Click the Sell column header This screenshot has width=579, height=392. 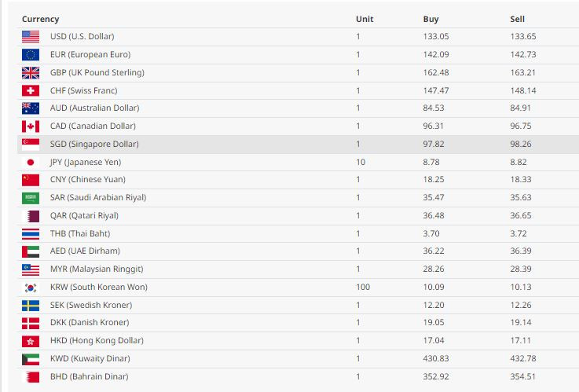(x=517, y=19)
